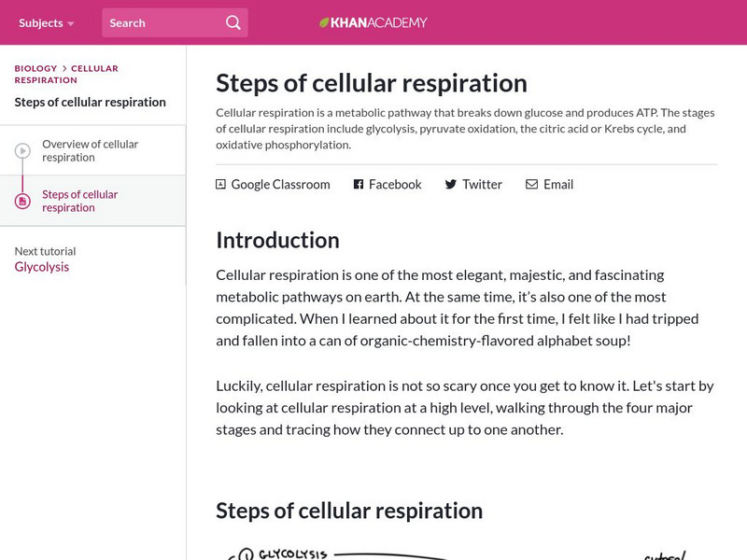Share via Google Classroom text link
Viewport: 747px width, 560px height.
tap(280, 185)
